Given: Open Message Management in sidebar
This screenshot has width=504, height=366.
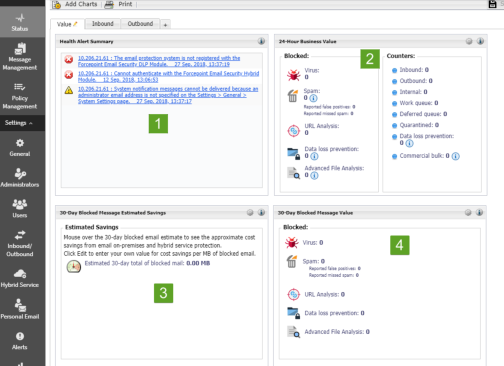Looking at the screenshot, I should pos(20,57).
